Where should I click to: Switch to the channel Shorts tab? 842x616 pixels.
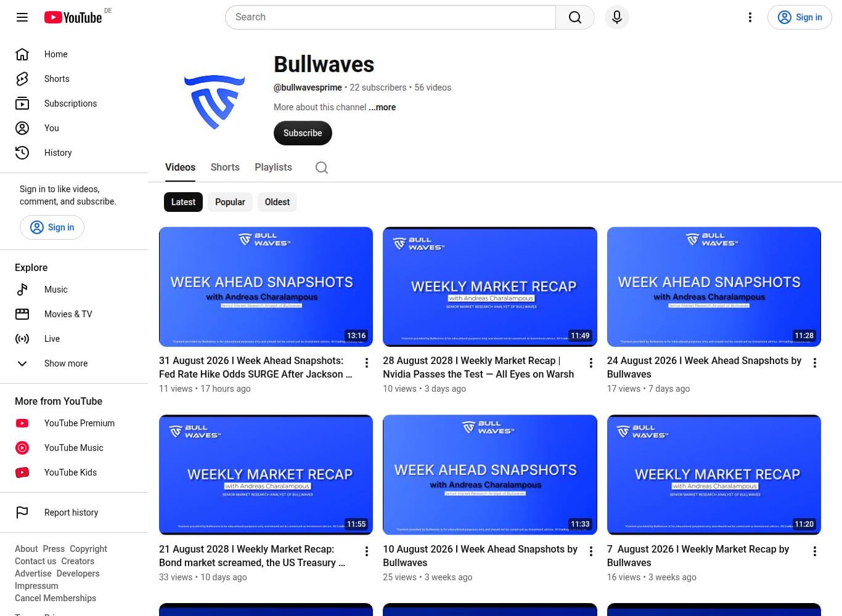coord(225,168)
